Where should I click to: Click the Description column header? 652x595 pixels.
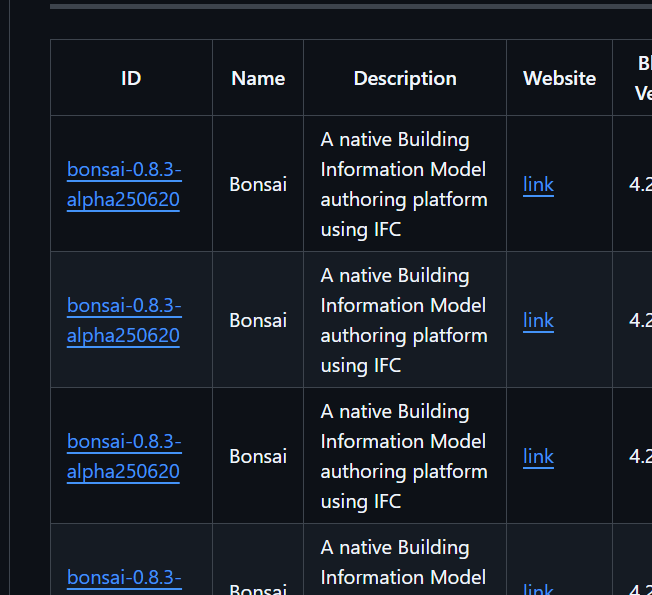point(405,78)
